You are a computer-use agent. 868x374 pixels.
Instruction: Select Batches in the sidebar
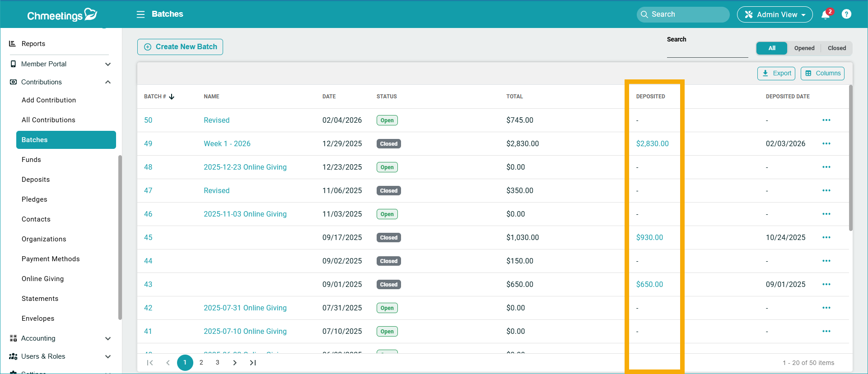point(66,140)
